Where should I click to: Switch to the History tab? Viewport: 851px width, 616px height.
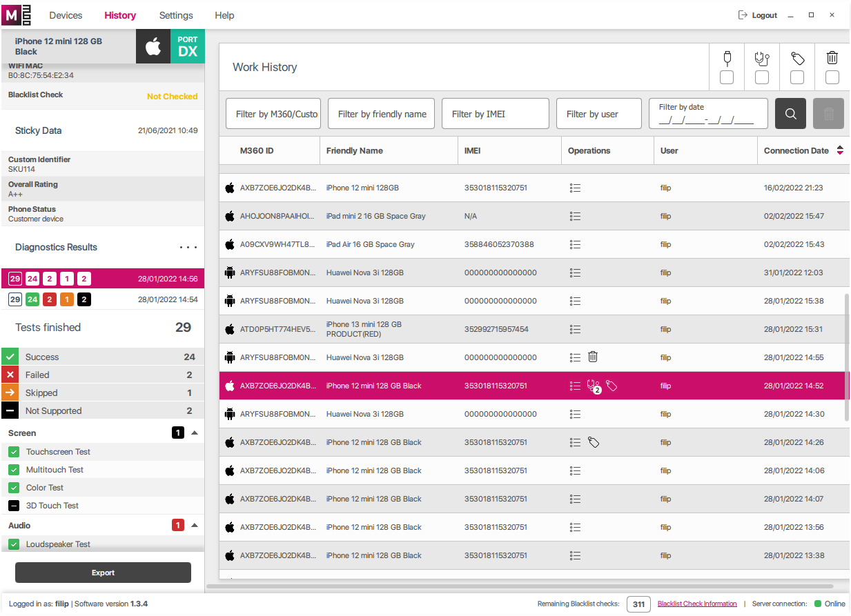click(120, 15)
